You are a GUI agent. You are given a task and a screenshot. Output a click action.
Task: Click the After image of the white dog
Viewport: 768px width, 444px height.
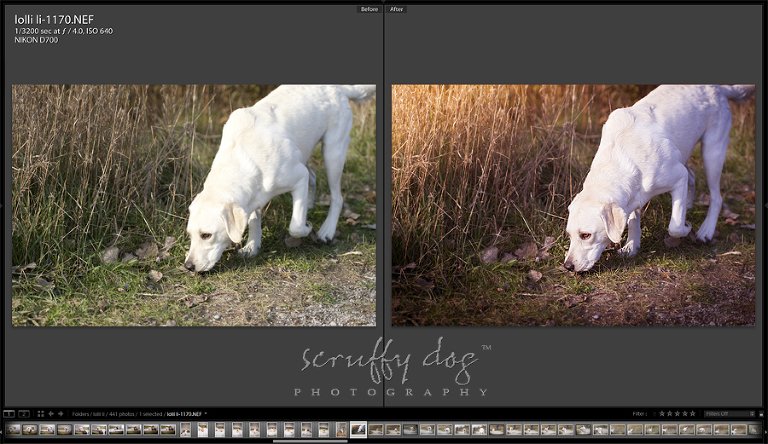tap(573, 205)
